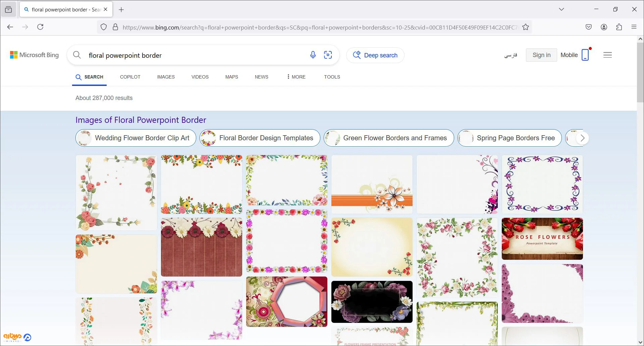Open the pink rose vine corner image

(x=116, y=193)
